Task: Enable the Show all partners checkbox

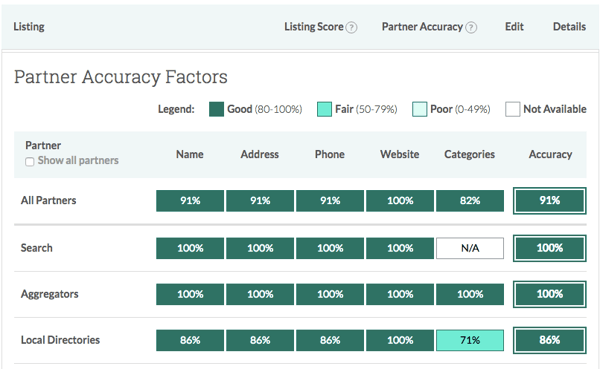Action: tap(29, 162)
